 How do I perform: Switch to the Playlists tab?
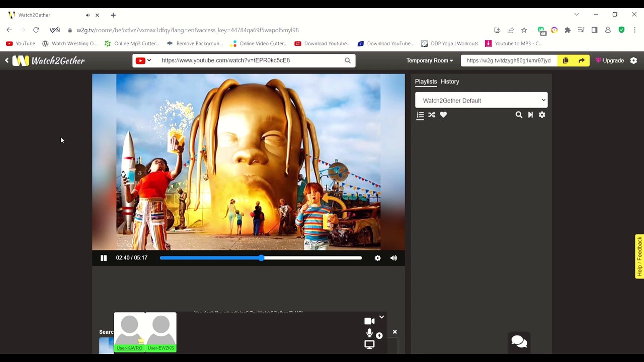[426, 81]
